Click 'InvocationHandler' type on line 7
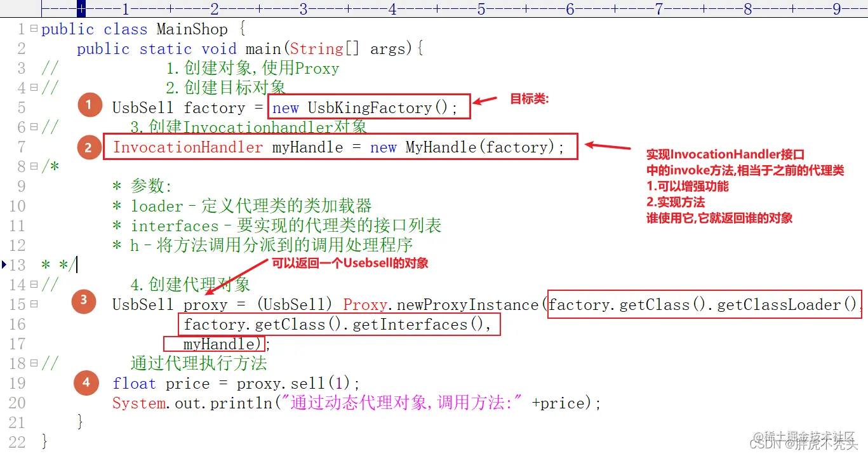 tap(188, 147)
